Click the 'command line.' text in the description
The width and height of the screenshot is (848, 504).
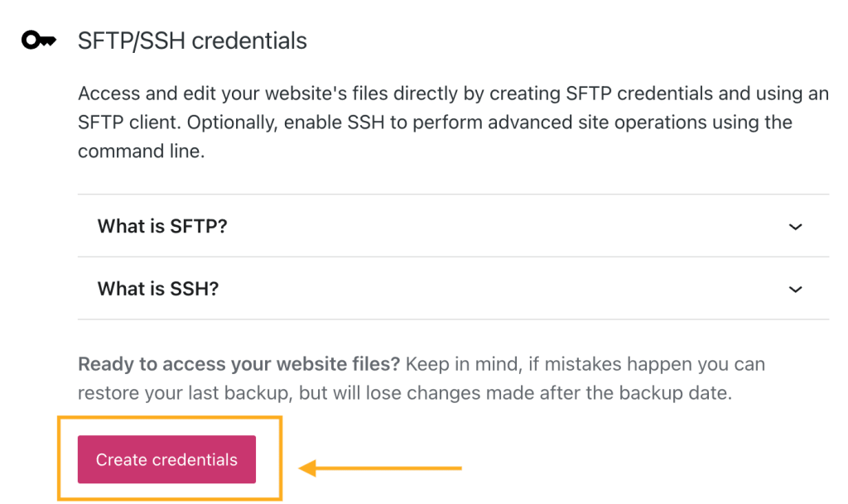[x=141, y=151]
